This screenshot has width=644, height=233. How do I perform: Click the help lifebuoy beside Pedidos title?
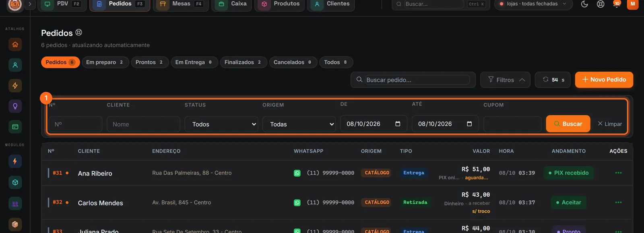tap(79, 32)
